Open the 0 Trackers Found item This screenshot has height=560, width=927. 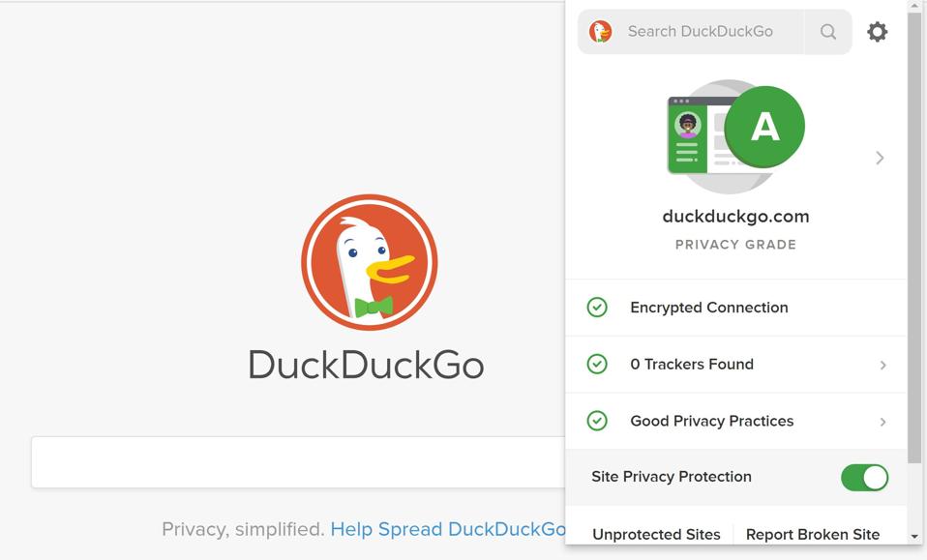692,365
